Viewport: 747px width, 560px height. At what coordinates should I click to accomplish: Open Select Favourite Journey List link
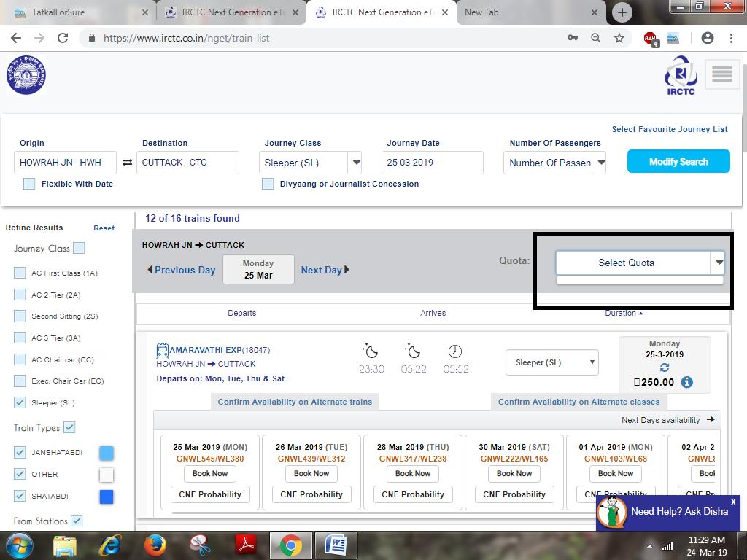pyautogui.click(x=670, y=129)
